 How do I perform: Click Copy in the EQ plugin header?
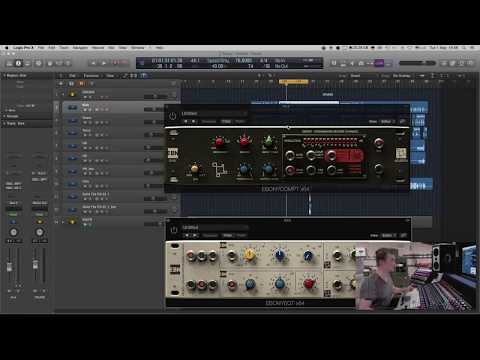(228, 235)
